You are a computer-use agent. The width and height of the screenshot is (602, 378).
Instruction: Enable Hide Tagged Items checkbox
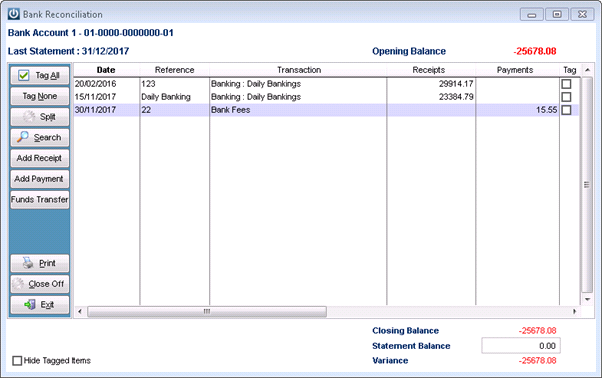coord(17,360)
